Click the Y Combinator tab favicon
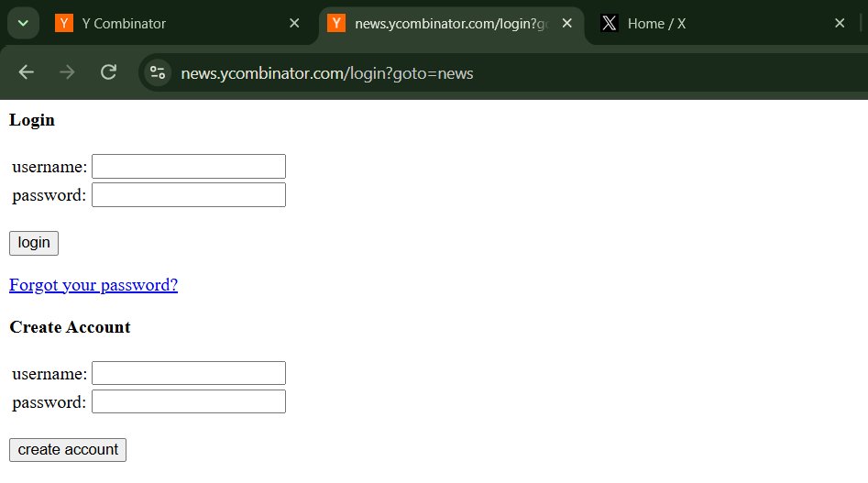868x483 pixels. (64, 23)
